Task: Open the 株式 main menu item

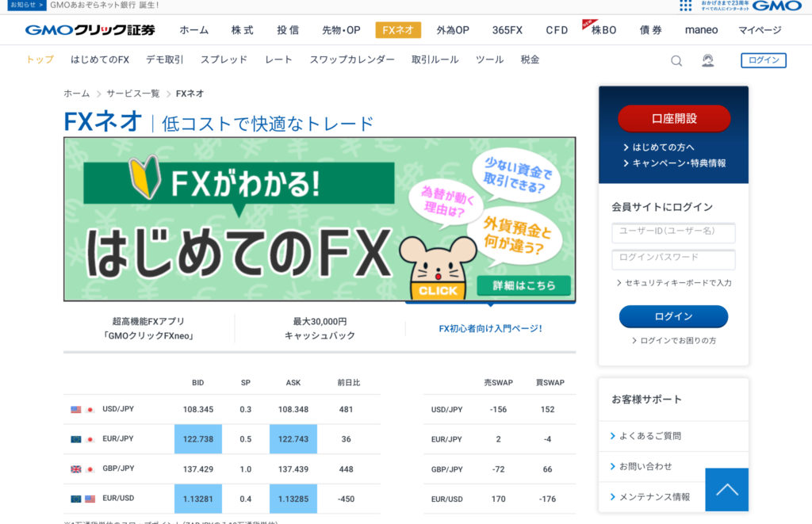Action: [x=243, y=30]
